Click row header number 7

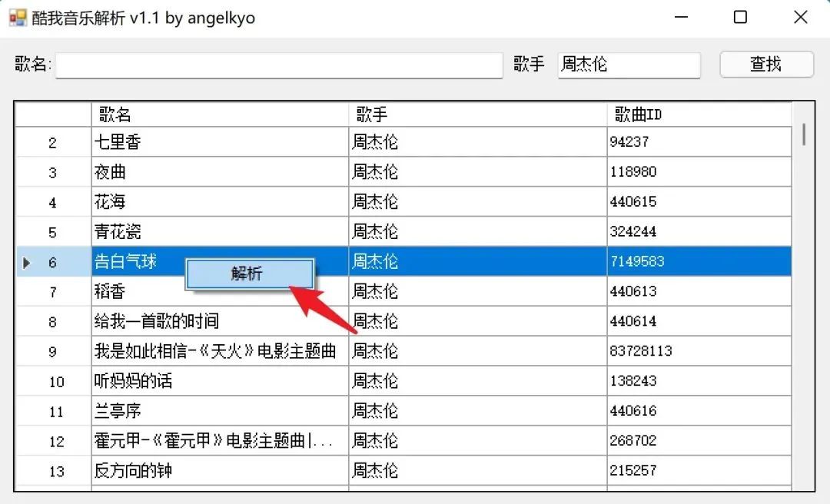click(x=53, y=292)
